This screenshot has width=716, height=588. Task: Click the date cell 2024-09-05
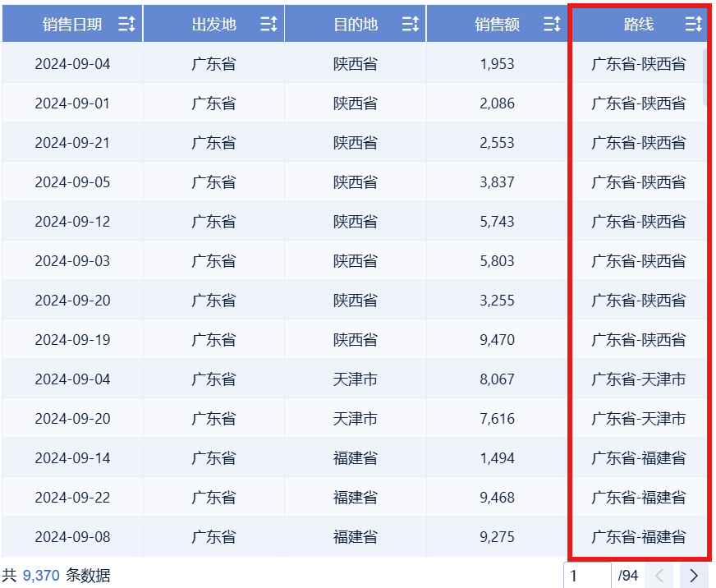[x=72, y=182]
